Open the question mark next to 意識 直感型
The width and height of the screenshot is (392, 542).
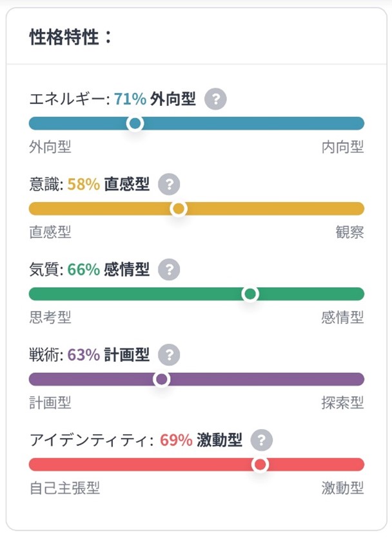pos(170,185)
